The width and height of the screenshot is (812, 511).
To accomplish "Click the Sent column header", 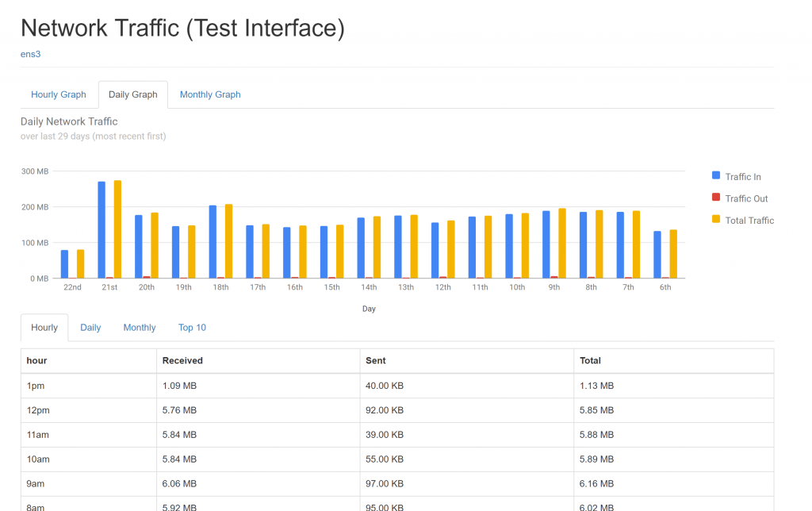I will click(x=467, y=361).
